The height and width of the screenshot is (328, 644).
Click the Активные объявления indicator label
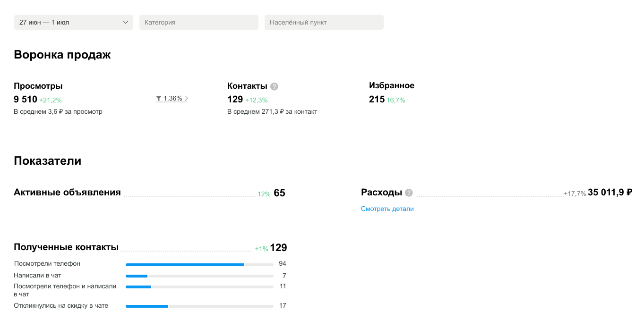tap(67, 193)
